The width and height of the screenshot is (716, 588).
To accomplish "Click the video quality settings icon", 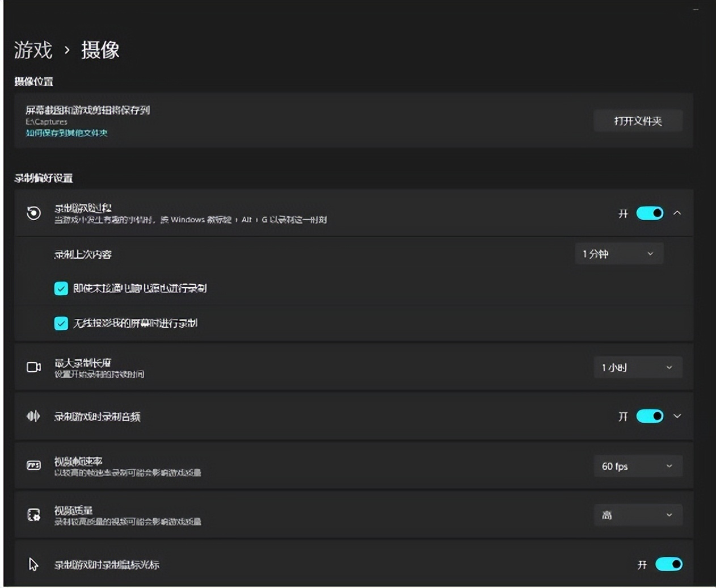I will (x=33, y=514).
